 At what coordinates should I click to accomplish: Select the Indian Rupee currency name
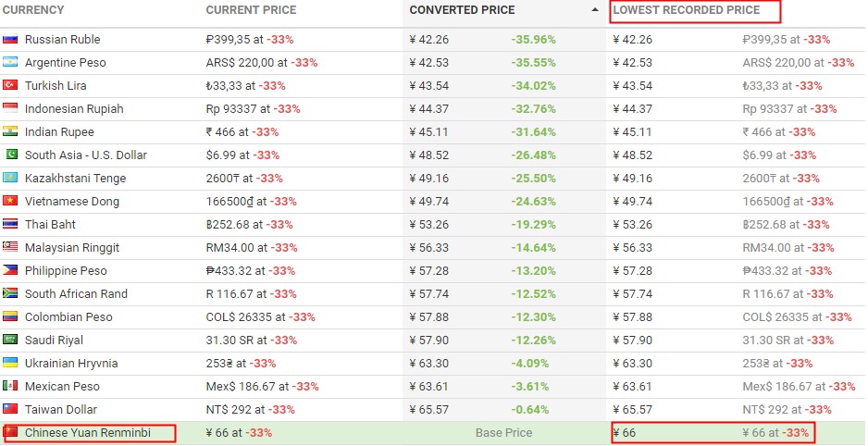(60, 132)
